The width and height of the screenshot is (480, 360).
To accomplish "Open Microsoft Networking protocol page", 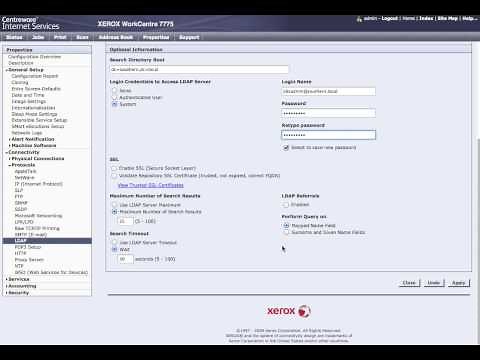I will pyautogui.click(x=38, y=216).
